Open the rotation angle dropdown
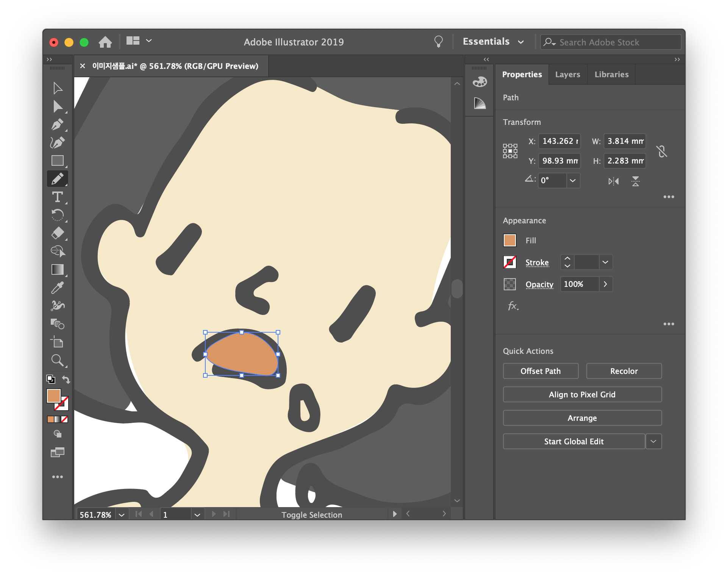The width and height of the screenshot is (728, 576). pos(573,181)
